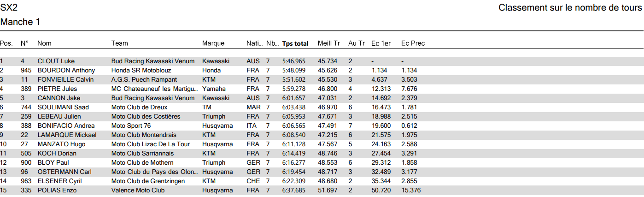This screenshot has height=197, width=644.
Task: Select the 'Au Tr' column header
Action: (x=357, y=43)
